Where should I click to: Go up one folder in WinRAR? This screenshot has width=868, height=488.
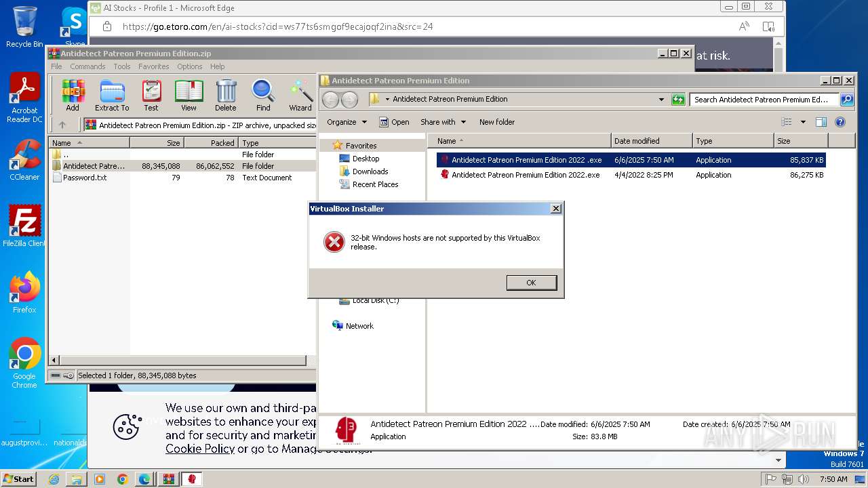point(62,125)
